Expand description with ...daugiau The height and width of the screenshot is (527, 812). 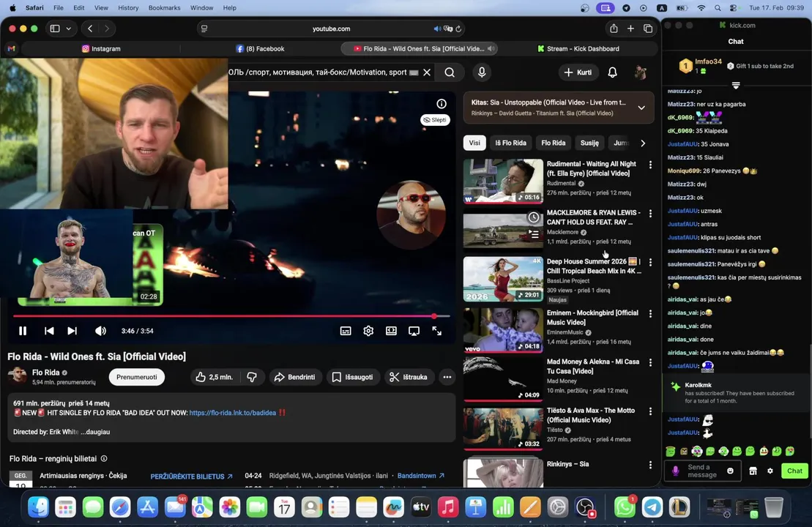[95, 432]
